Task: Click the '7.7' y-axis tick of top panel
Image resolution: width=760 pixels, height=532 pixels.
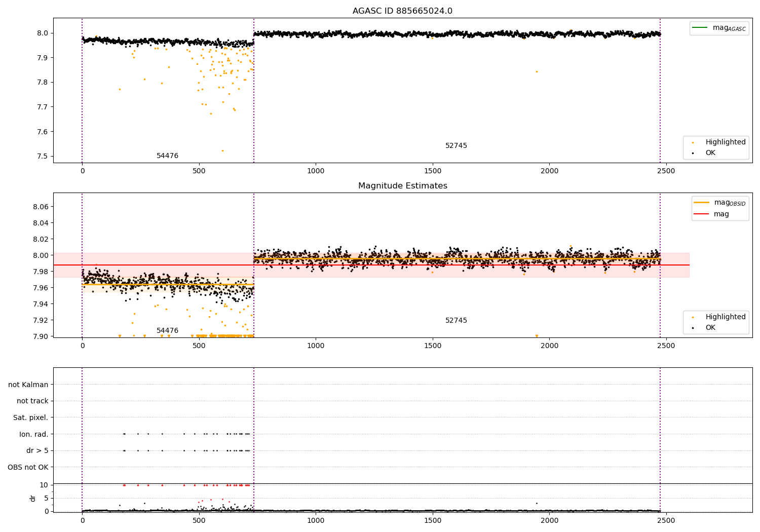Action: pyautogui.click(x=42, y=107)
